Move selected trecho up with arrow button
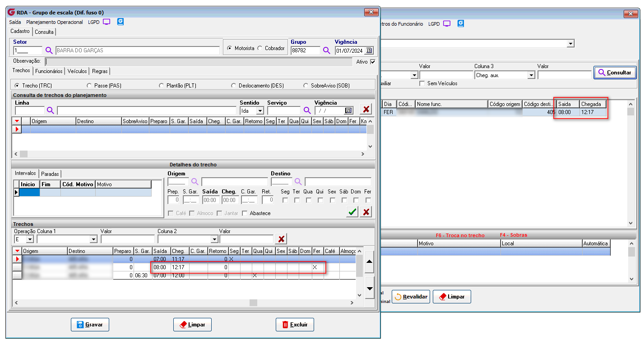 (369, 262)
